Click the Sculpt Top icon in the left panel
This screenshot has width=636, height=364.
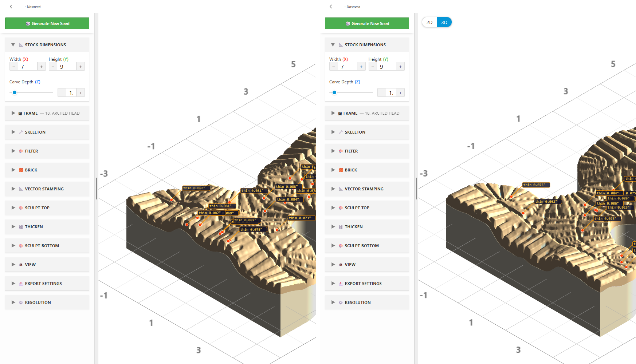point(21,208)
